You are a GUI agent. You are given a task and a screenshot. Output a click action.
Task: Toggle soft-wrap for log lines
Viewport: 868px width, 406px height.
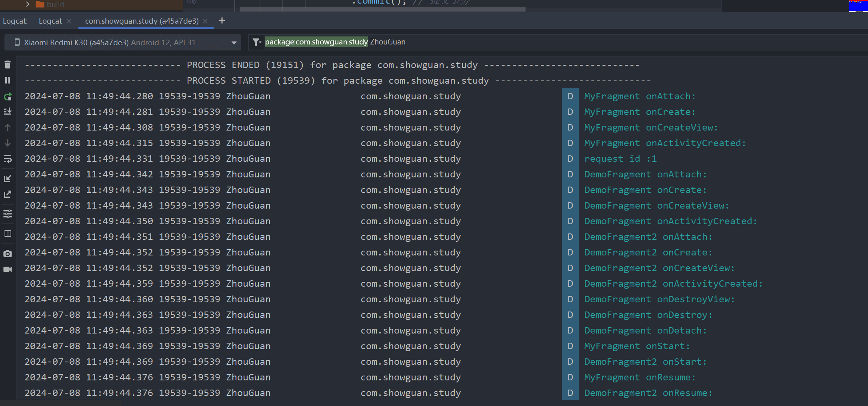tap(8, 159)
